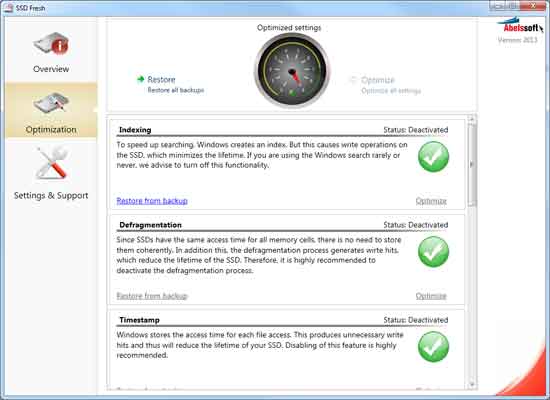The height and width of the screenshot is (400, 550).
Task: Click the Timestamp heading
Action: 140,320
